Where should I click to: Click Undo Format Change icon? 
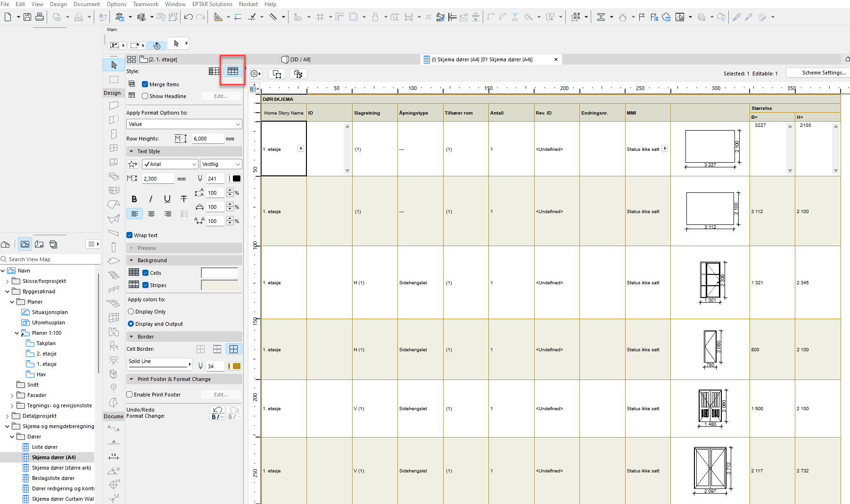coord(217,413)
